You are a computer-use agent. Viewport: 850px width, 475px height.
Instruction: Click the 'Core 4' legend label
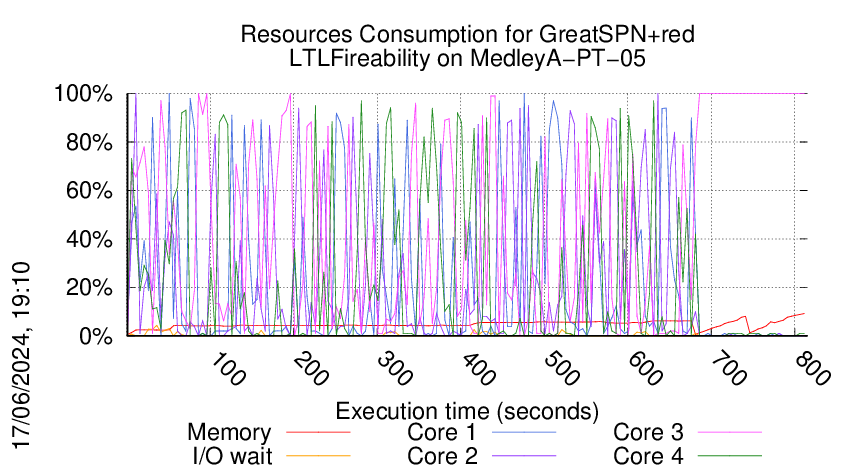click(x=648, y=456)
